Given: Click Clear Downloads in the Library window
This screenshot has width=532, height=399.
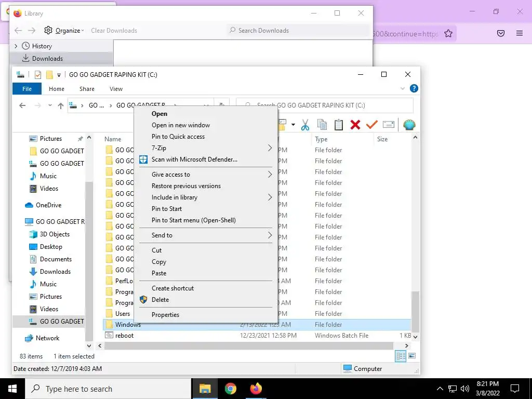Looking at the screenshot, I should pyautogui.click(x=114, y=31).
